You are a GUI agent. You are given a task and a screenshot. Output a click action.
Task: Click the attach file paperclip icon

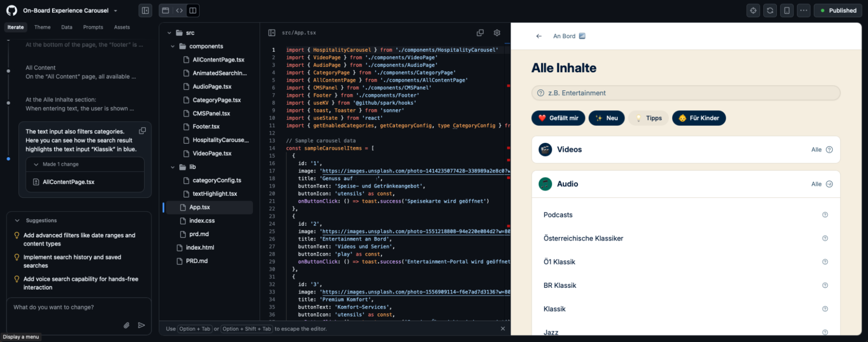coord(126,325)
